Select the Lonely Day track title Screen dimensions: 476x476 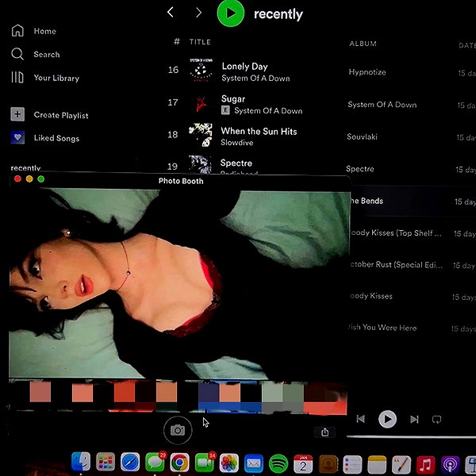pos(244,66)
